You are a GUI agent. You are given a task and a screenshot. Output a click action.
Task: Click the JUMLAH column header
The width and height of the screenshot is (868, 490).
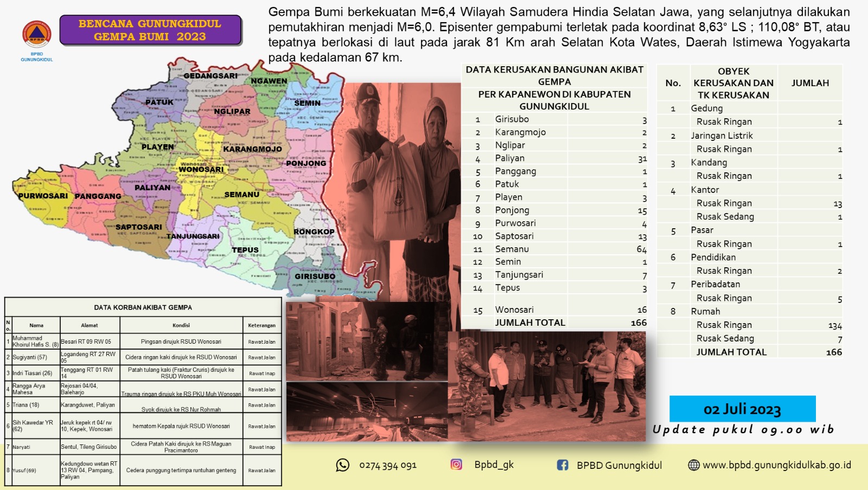click(x=810, y=83)
